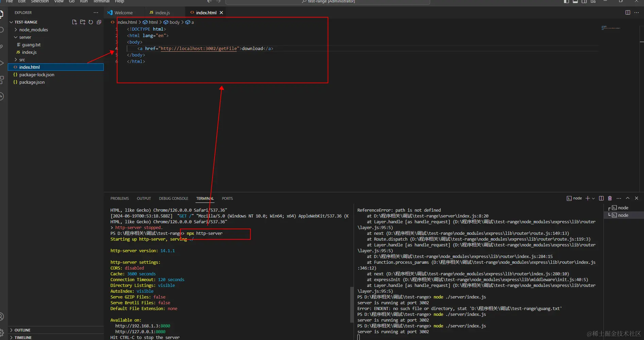The image size is (644, 340).
Task: Open the customize layout icon
Action: click(593, 1)
